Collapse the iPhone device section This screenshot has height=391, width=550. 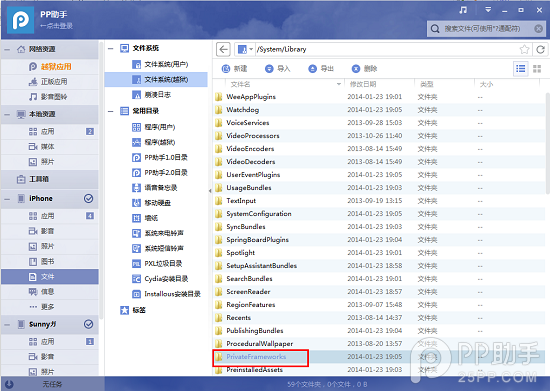[x=7, y=199]
